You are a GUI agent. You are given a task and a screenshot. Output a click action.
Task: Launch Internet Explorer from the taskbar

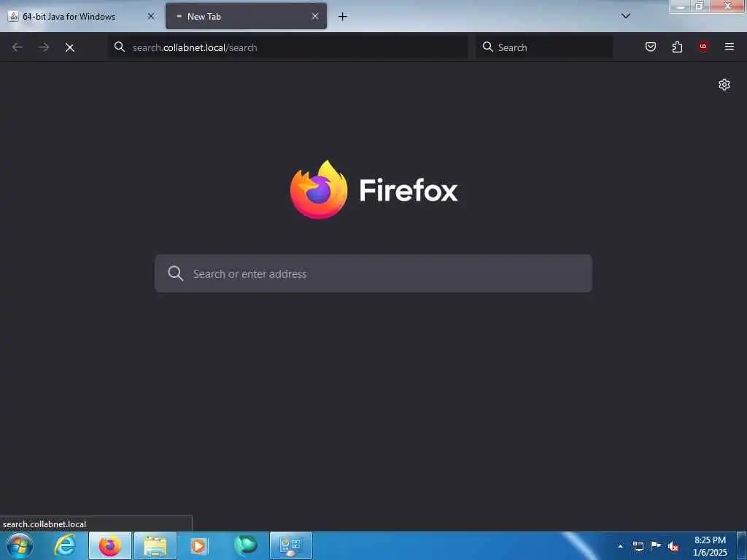tap(65, 545)
